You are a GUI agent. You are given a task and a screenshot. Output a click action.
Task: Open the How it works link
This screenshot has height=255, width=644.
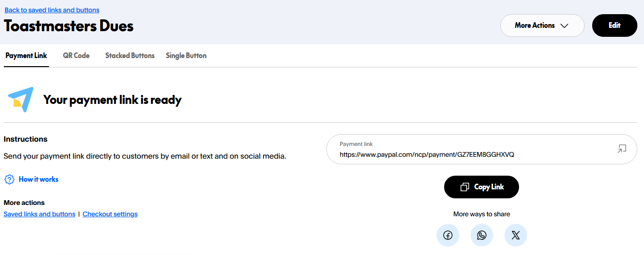tap(39, 179)
